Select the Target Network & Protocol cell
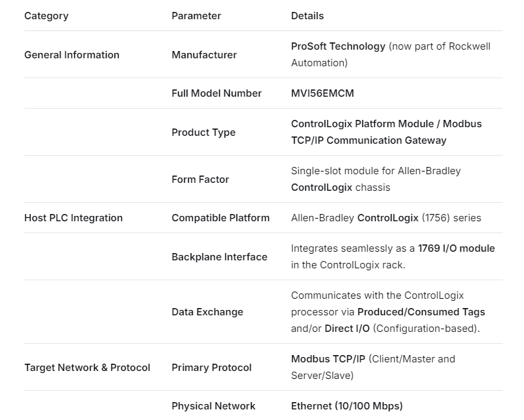 tap(87, 368)
